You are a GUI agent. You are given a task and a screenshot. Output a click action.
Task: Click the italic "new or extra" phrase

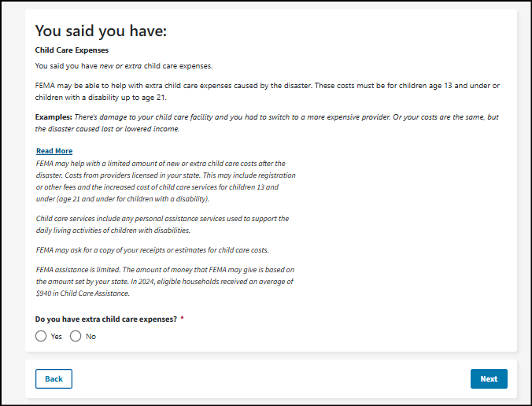(120, 66)
